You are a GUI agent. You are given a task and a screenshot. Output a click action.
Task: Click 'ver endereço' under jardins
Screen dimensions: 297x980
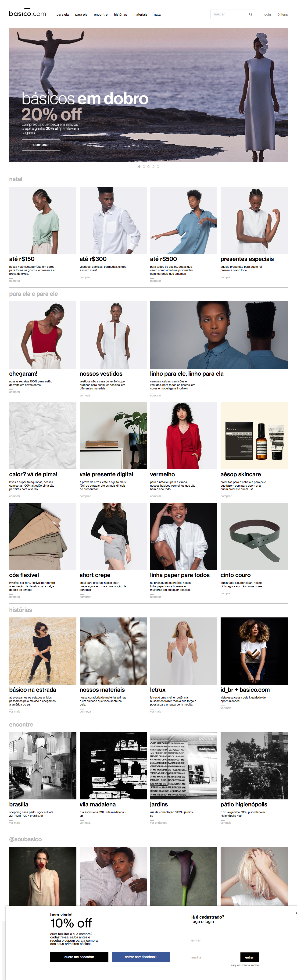pyautogui.click(x=158, y=823)
